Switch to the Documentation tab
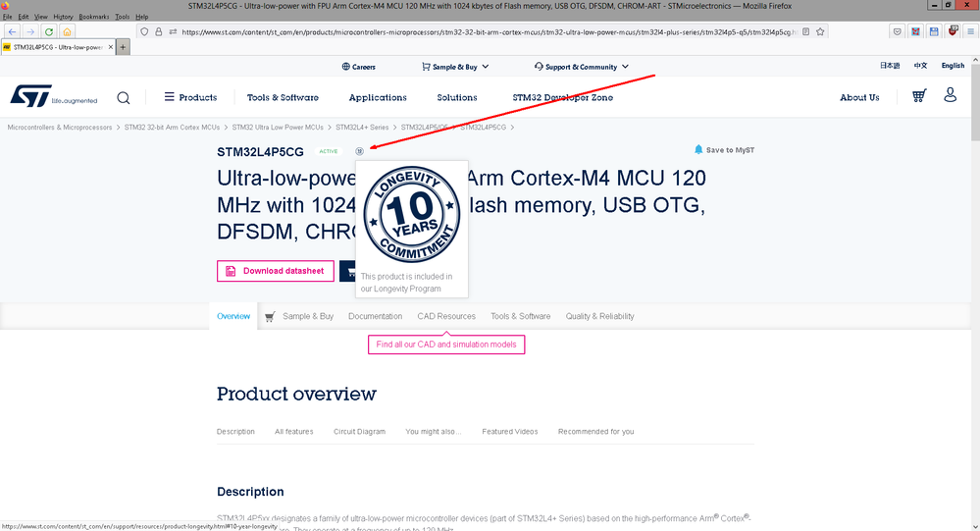The height and width of the screenshot is (531, 980). coord(375,316)
